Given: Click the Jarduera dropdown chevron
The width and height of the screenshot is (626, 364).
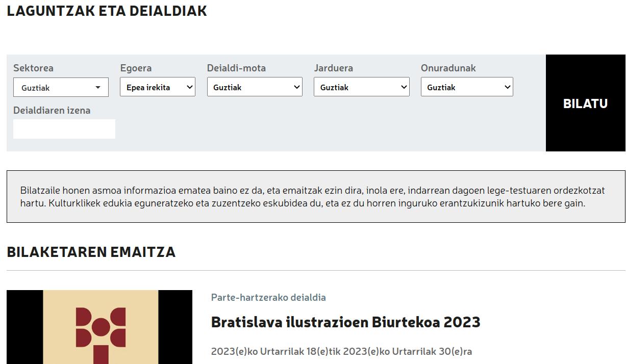Looking at the screenshot, I should (x=404, y=87).
